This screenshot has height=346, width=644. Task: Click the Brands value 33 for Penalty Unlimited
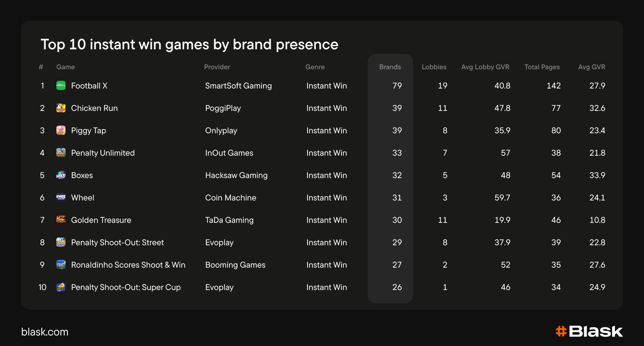click(397, 153)
